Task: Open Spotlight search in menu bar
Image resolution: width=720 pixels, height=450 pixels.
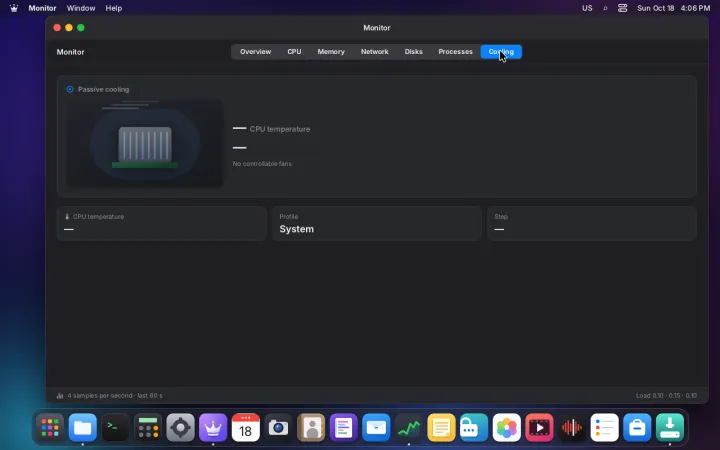Action: coord(605,8)
